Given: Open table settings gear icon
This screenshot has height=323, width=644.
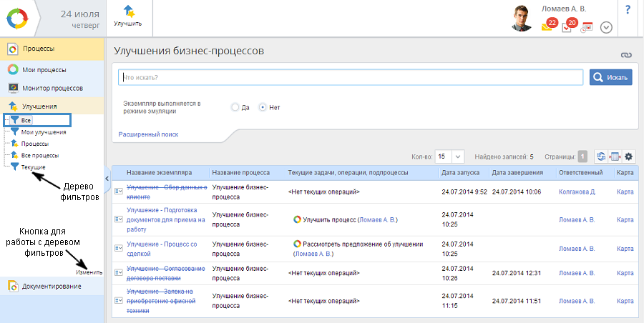Looking at the screenshot, I should point(629,156).
